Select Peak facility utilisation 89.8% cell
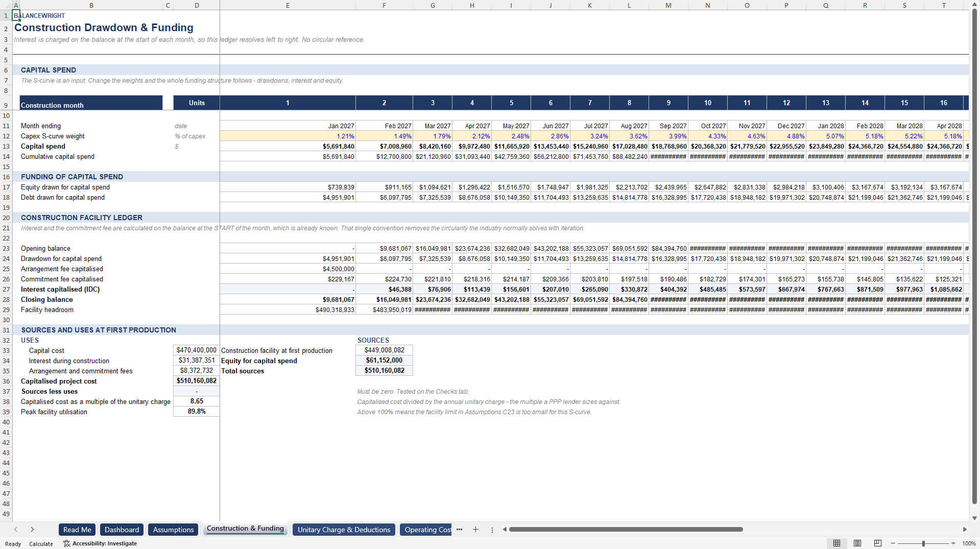This screenshot has height=549, width=980. click(197, 412)
